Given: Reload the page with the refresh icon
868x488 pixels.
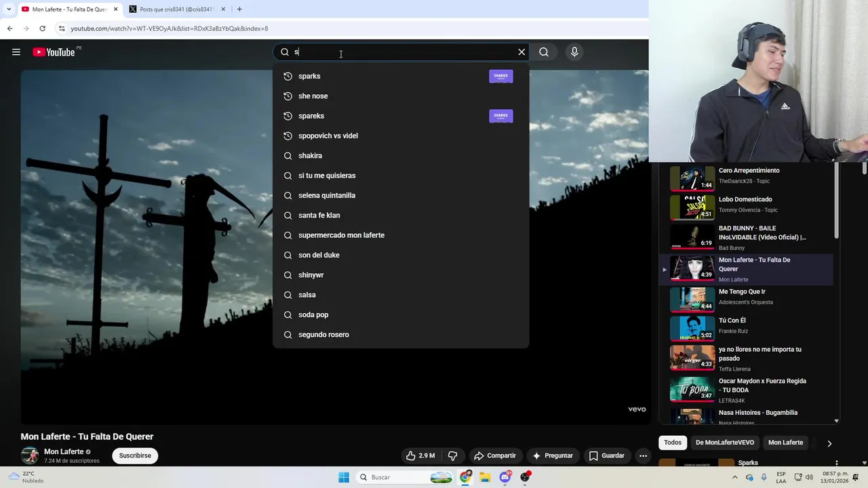Looking at the screenshot, I should [42, 28].
